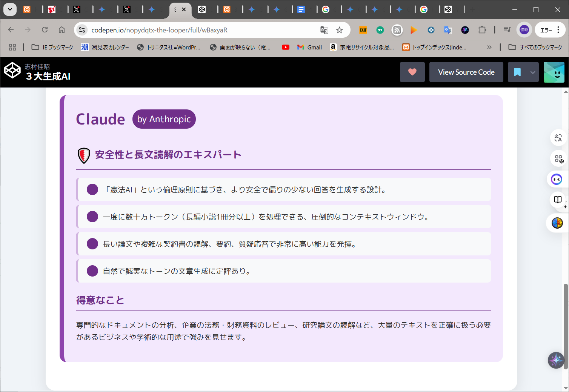Select the 長い論文や複雑な契約書 list item
Screen dimensions: 569x392
pyautogui.click(x=284, y=244)
